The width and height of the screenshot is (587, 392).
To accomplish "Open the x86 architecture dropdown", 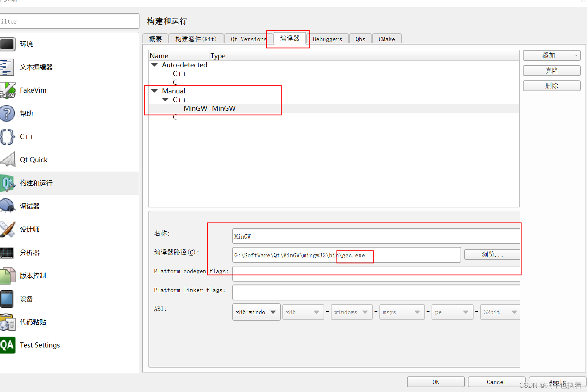I will point(303,312).
